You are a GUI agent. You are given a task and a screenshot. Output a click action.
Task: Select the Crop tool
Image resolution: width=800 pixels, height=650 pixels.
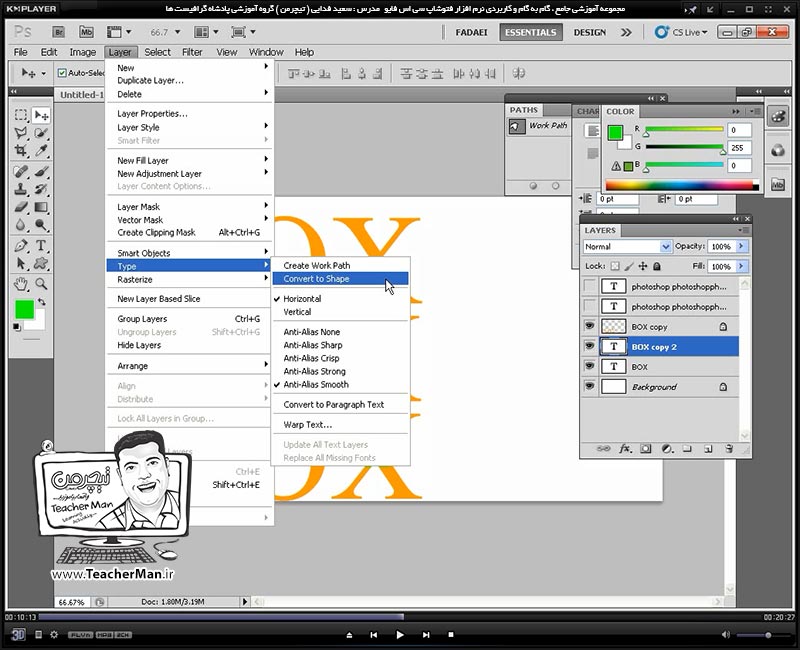click(x=20, y=151)
